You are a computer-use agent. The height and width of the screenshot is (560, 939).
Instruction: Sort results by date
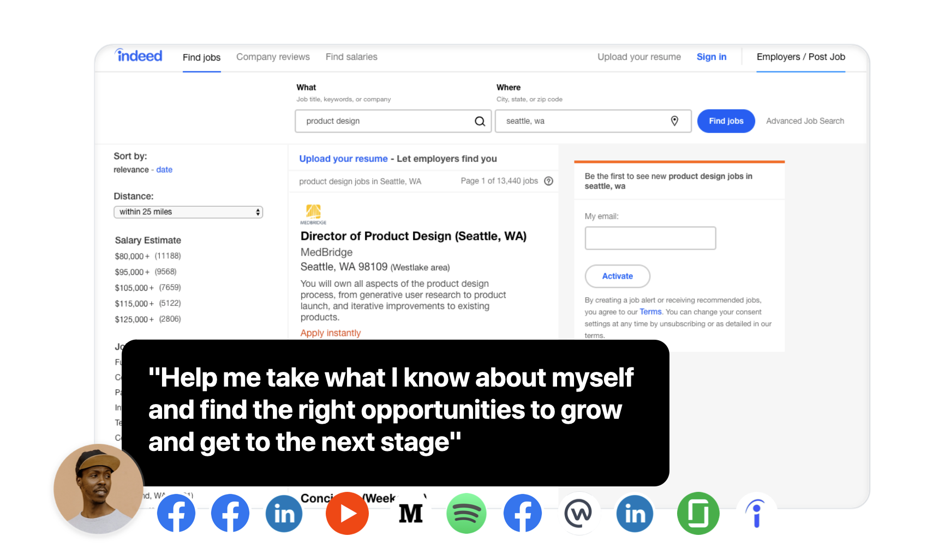coord(164,170)
